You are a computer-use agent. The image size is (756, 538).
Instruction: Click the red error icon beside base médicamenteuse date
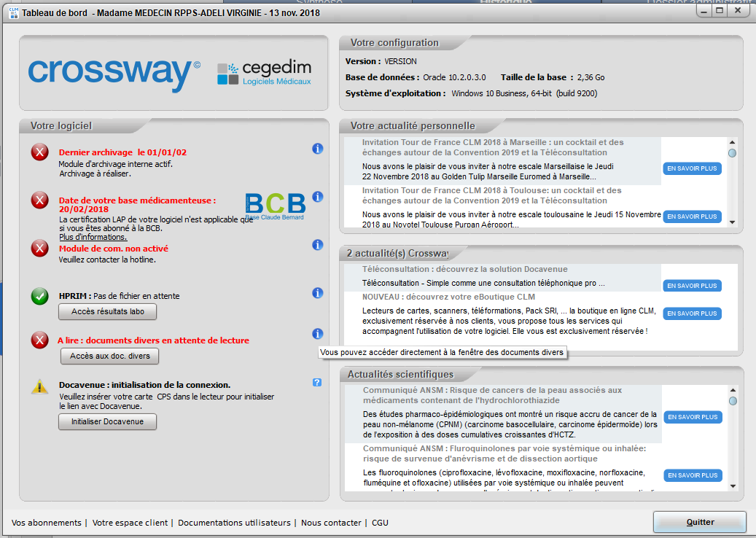[x=39, y=200]
